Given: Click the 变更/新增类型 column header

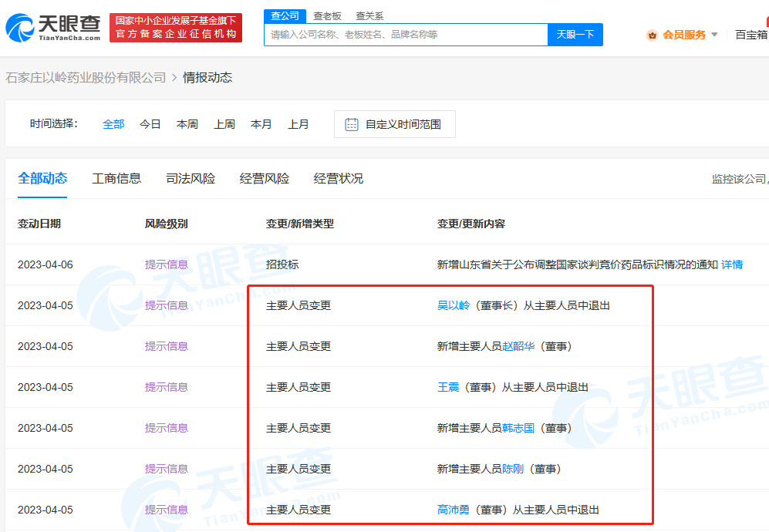Looking at the screenshot, I should 299,224.
